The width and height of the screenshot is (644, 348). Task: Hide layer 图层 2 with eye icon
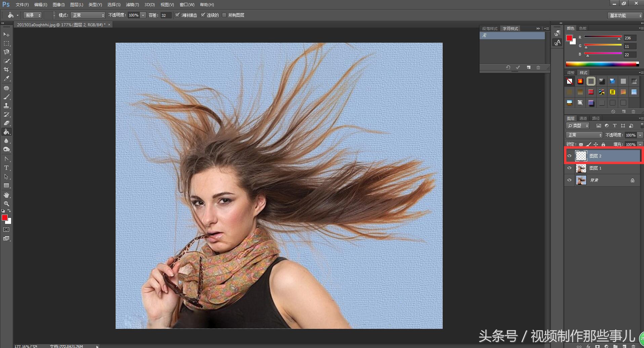569,156
